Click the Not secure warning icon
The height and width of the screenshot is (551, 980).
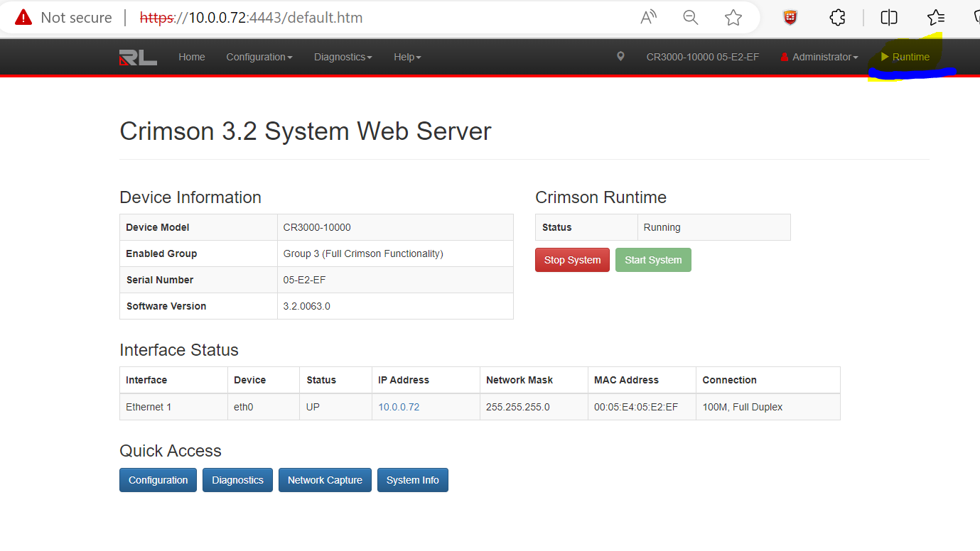click(23, 17)
